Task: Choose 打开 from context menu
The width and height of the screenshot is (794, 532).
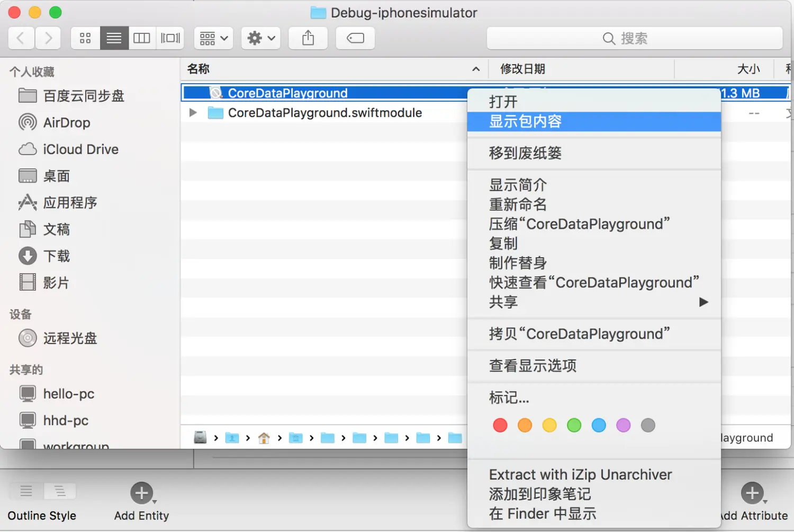Action: pyautogui.click(x=594, y=102)
